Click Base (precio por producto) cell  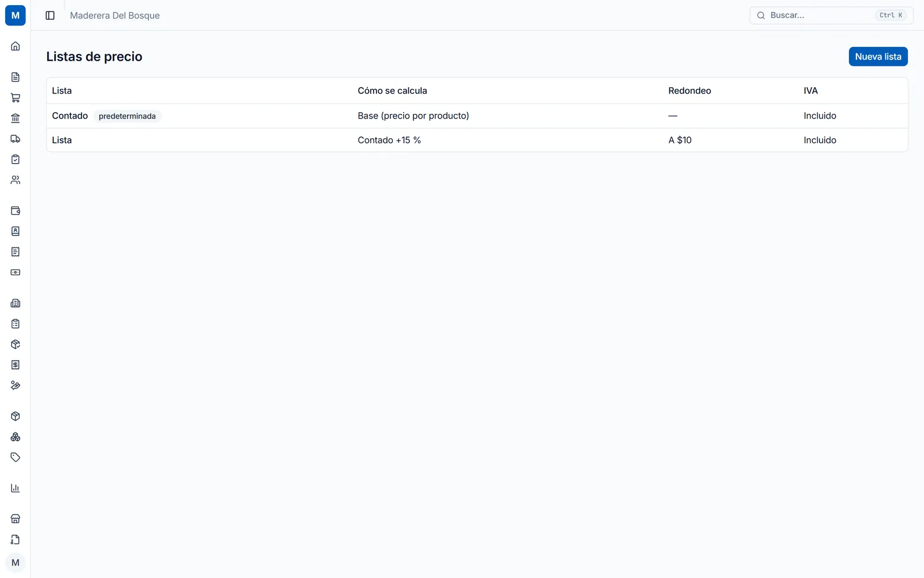pyautogui.click(x=413, y=116)
